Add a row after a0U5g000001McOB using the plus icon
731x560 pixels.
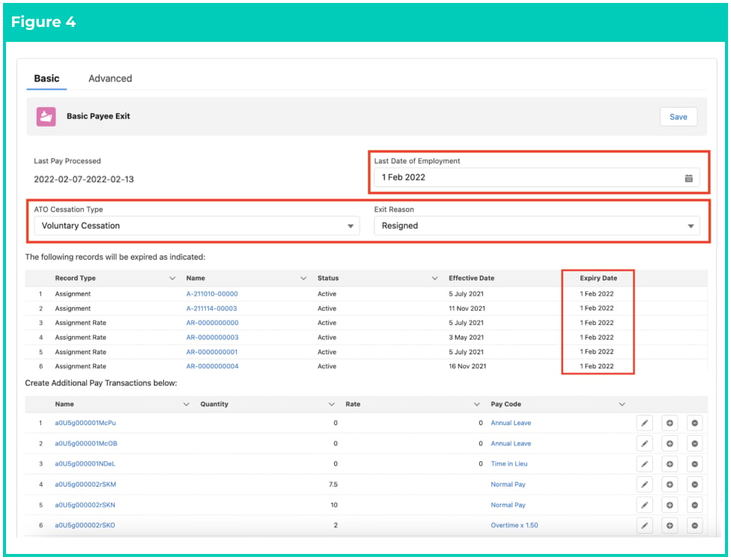pyautogui.click(x=670, y=443)
